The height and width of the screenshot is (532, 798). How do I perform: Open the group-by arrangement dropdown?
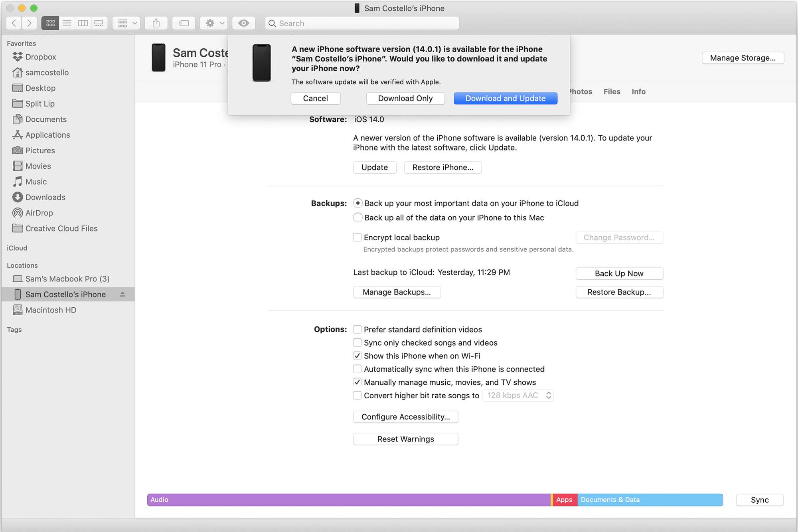tap(126, 23)
